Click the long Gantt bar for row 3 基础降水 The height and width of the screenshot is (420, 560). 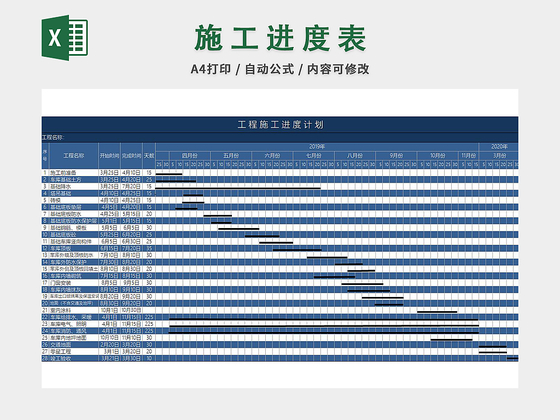[x=238, y=188]
